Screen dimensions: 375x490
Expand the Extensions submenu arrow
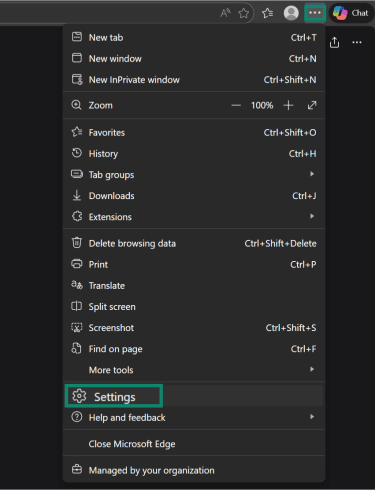(x=312, y=216)
